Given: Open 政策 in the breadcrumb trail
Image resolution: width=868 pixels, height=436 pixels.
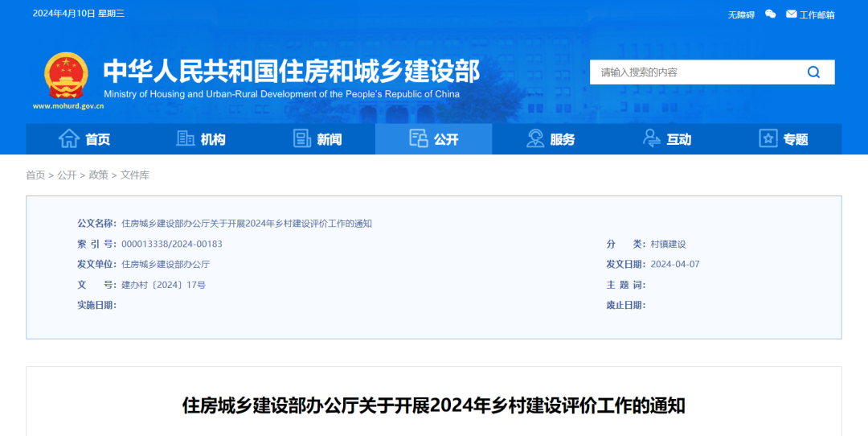Looking at the screenshot, I should coord(99,175).
